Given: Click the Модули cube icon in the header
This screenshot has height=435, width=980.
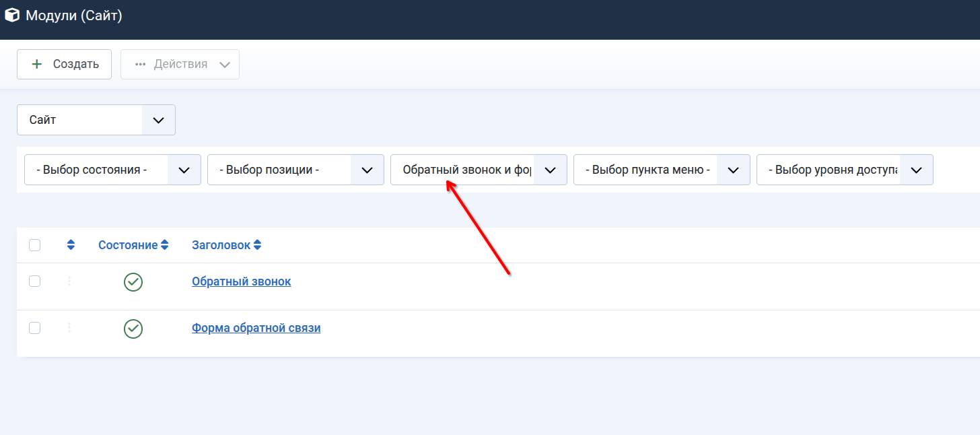Looking at the screenshot, I should pyautogui.click(x=12, y=15).
